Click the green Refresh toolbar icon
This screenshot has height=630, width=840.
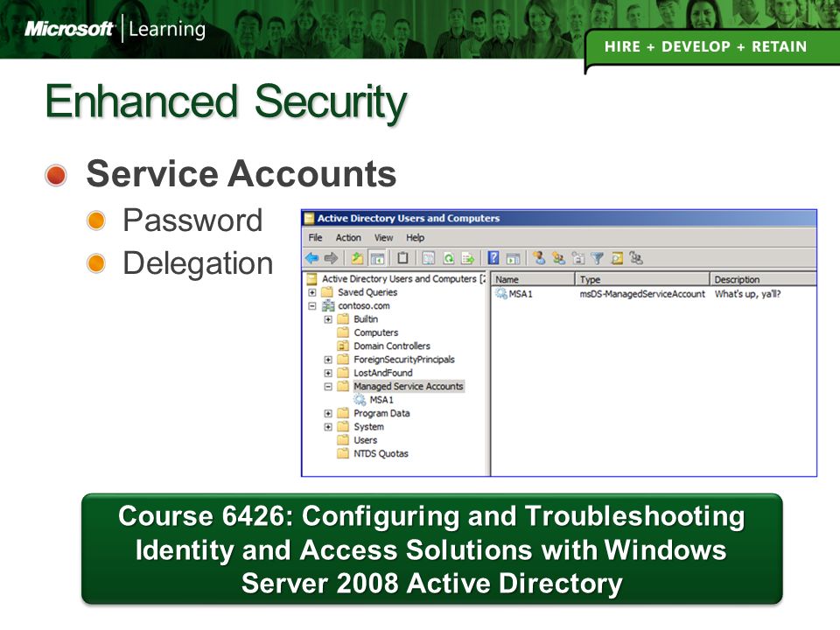(x=448, y=258)
